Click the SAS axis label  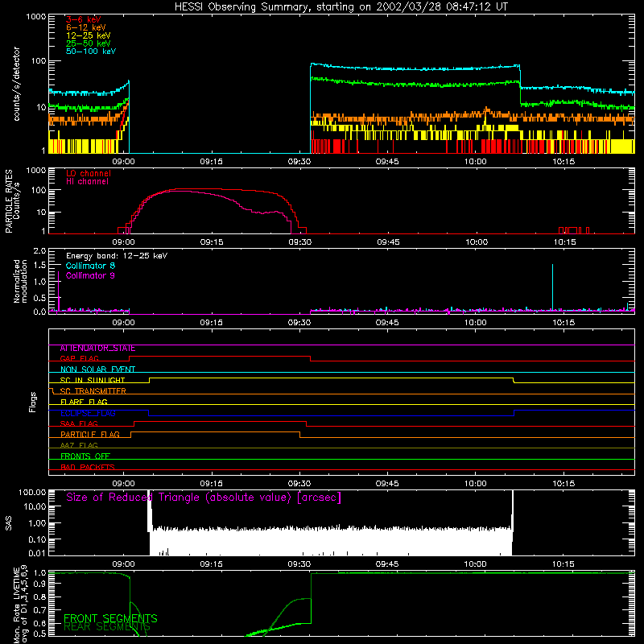click(x=9, y=523)
